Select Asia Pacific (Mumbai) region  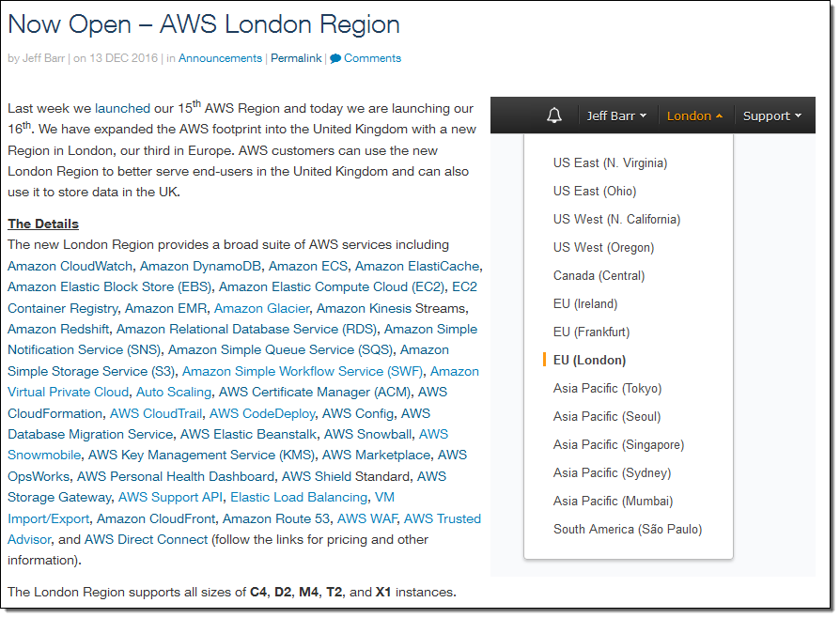point(613,501)
